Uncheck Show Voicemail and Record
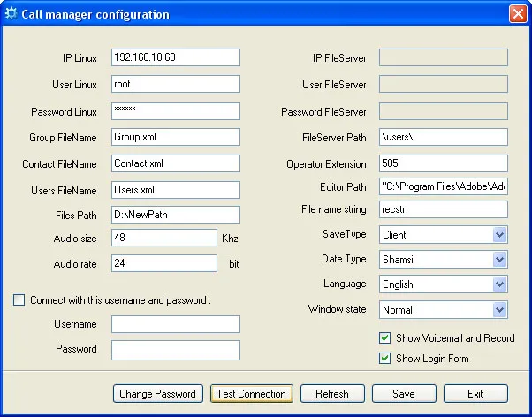The image size is (532, 417). tap(384, 338)
